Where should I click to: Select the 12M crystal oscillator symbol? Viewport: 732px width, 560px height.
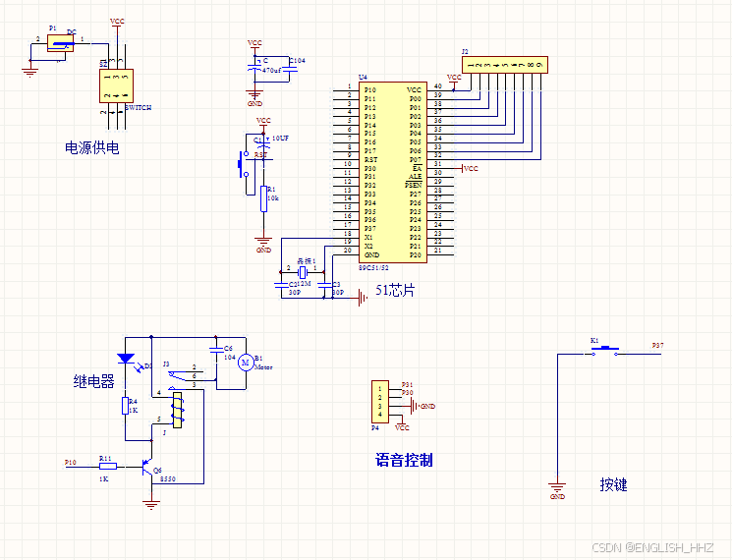click(x=302, y=271)
